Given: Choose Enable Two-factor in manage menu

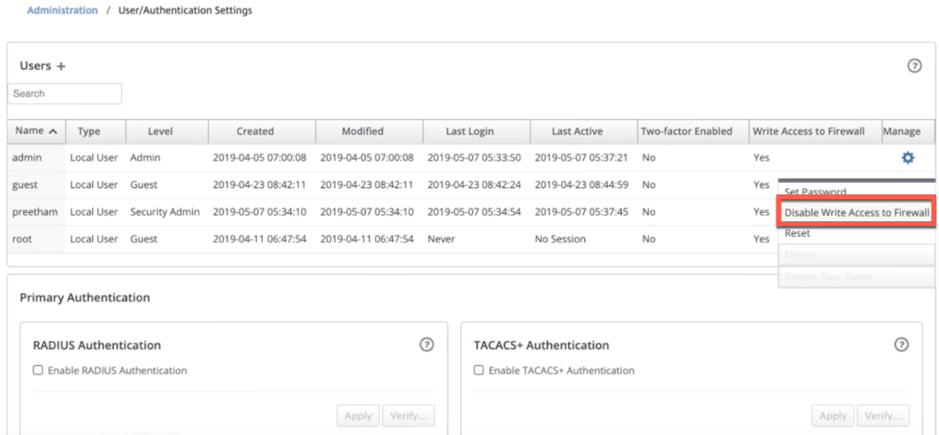Looking at the screenshot, I should click(856, 277).
